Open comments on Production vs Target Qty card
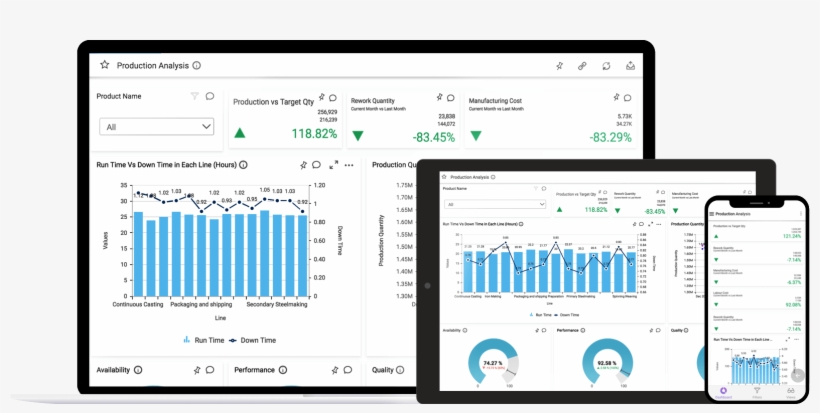The width and height of the screenshot is (820, 413). [x=333, y=98]
